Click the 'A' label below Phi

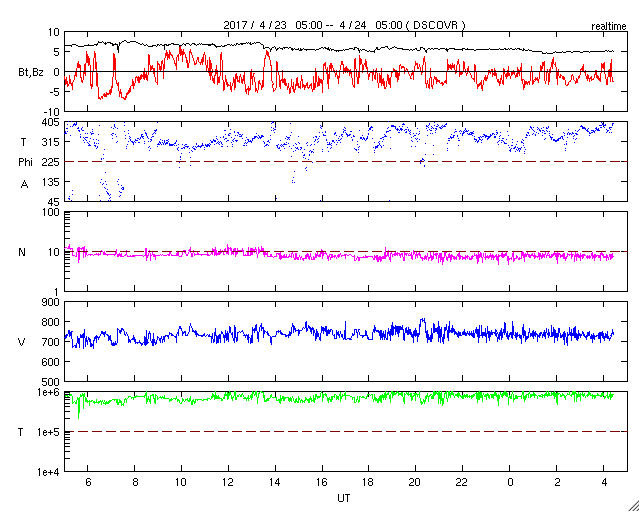point(24,185)
